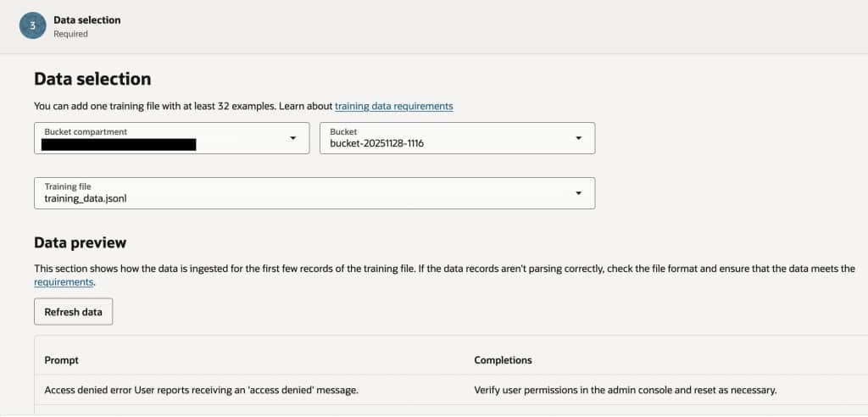Click the Completions column header
The height and width of the screenshot is (417, 868).
[x=503, y=360]
